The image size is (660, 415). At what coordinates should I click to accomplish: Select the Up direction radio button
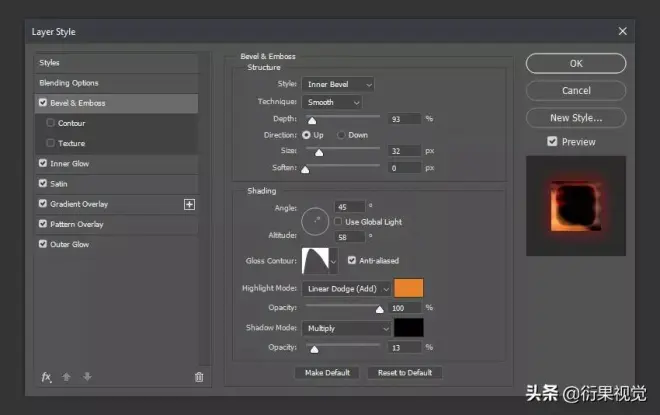pos(306,135)
